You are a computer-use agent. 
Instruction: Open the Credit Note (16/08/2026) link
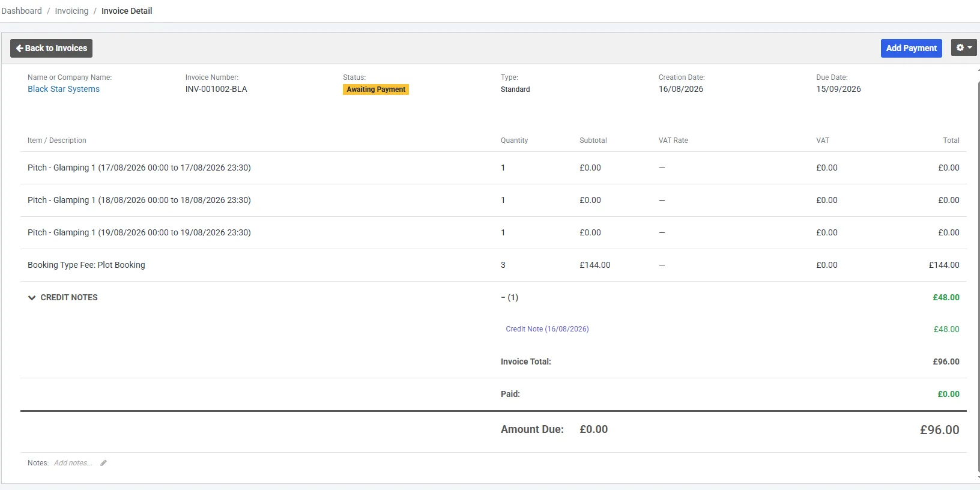pyautogui.click(x=547, y=329)
